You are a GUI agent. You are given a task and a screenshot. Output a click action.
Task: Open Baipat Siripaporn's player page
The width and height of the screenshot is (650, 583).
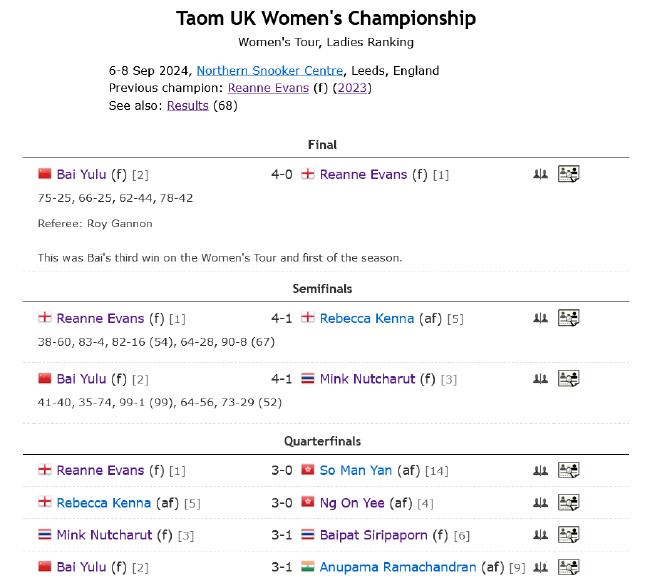click(x=374, y=535)
